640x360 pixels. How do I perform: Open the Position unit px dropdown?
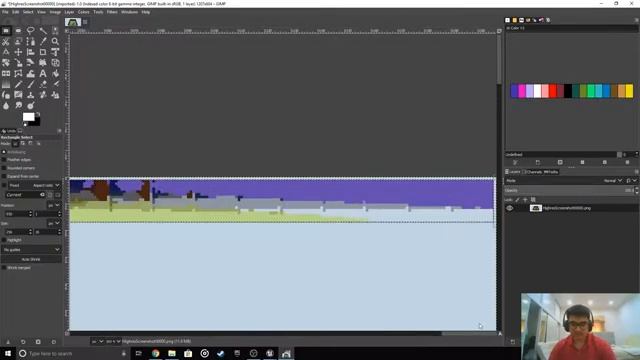(53, 205)
